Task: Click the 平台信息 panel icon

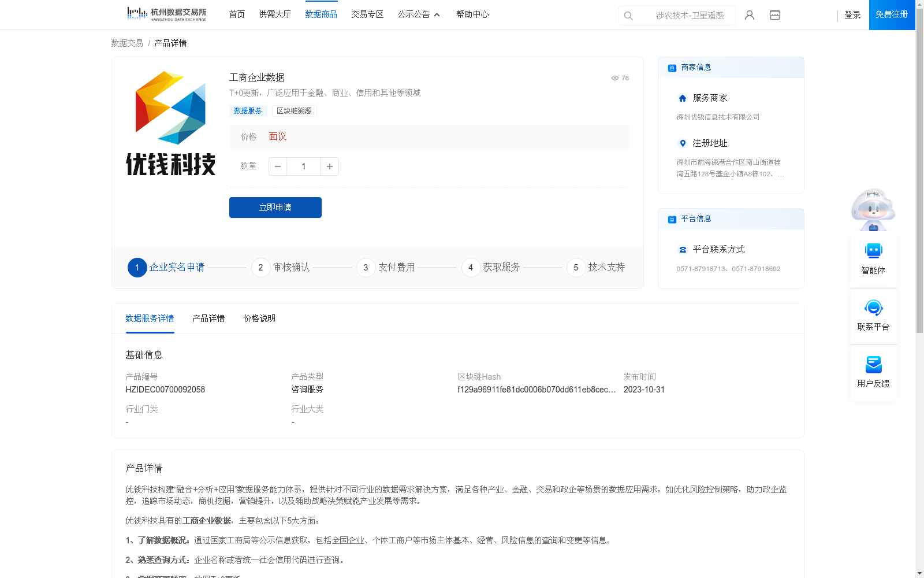Action: (672, 219)
